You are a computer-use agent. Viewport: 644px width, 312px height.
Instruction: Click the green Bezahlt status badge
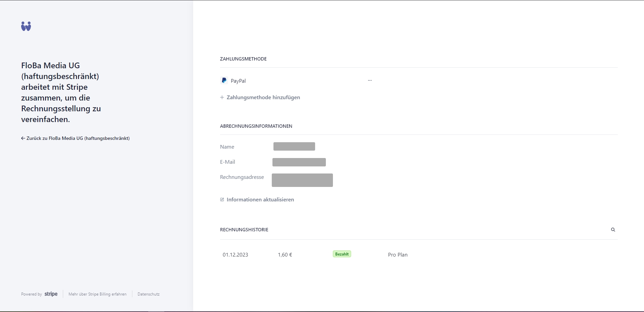[342, 254]
